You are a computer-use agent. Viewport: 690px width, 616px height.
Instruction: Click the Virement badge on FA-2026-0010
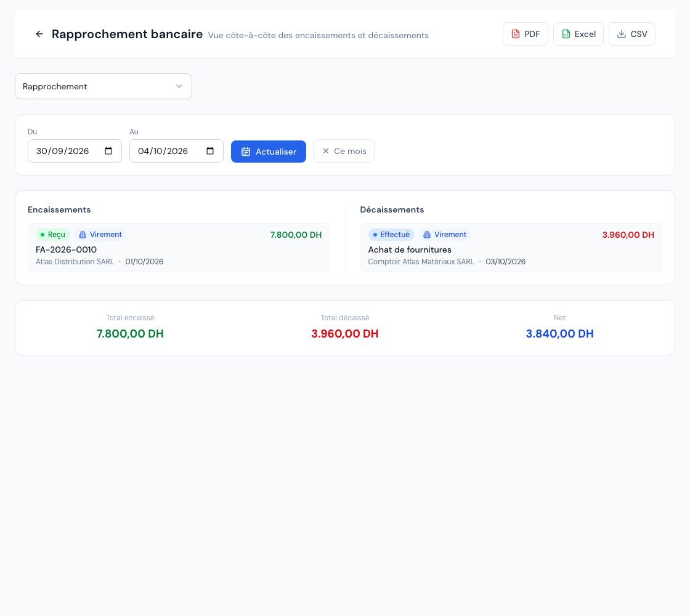pos(100,235)
